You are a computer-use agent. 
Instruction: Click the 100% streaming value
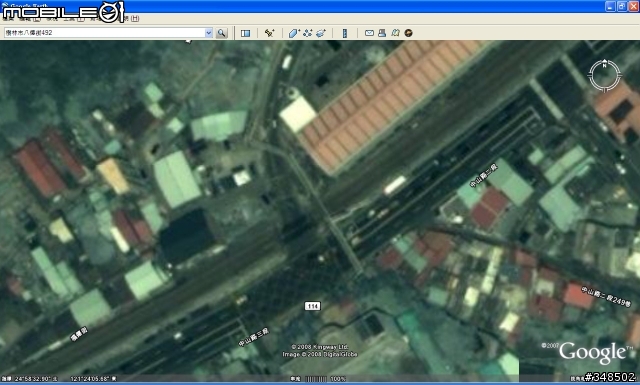[x=338, y=379]
